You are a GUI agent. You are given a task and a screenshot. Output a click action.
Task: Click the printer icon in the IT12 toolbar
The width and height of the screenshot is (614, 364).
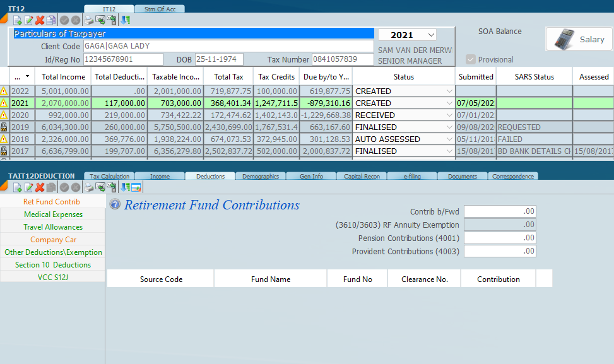89,20
